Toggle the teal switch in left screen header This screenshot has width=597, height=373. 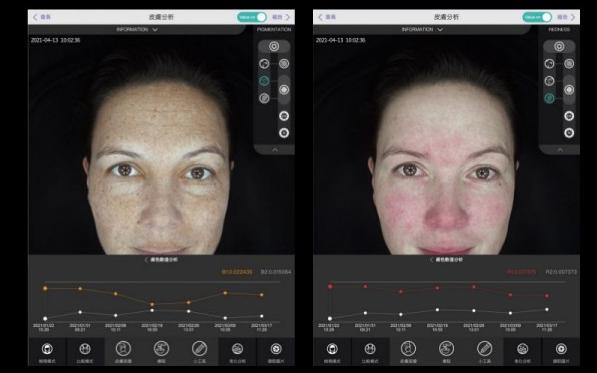(x=252, y=17)
